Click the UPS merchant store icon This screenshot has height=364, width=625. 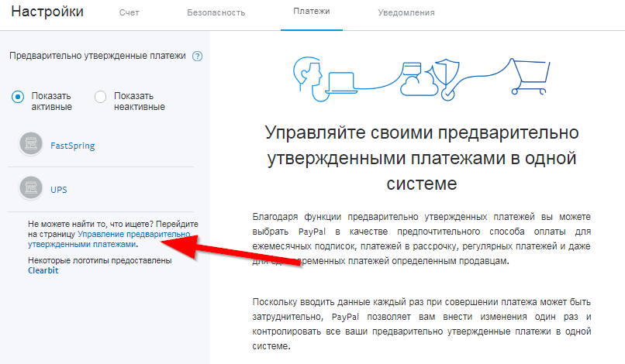click(x=31, y=188)
